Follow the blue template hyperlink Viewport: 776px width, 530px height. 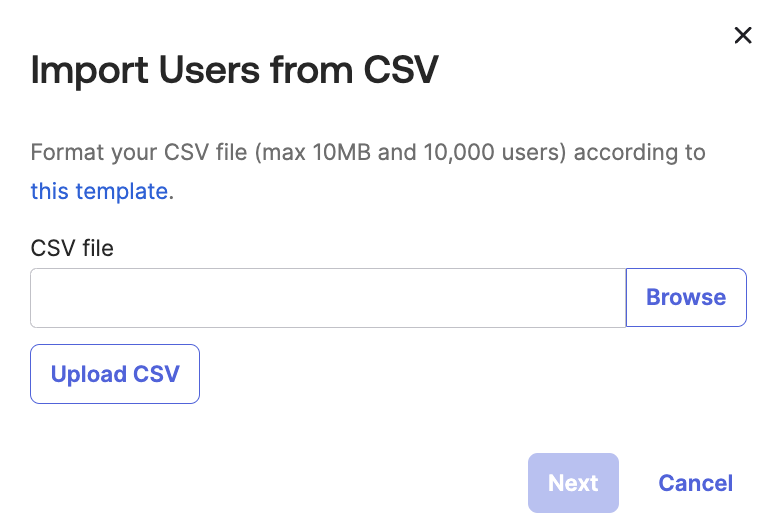[x=99, y=191]
